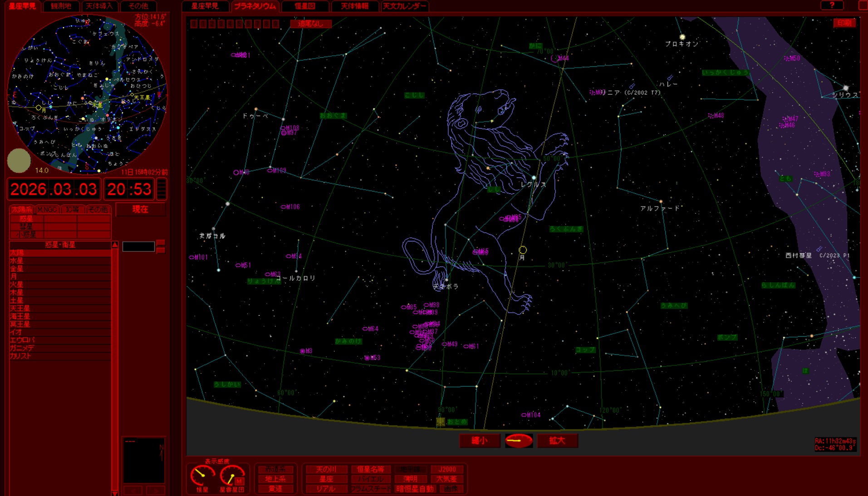
Task: Click the time step slider beside clock
Action: coord(161,189)
